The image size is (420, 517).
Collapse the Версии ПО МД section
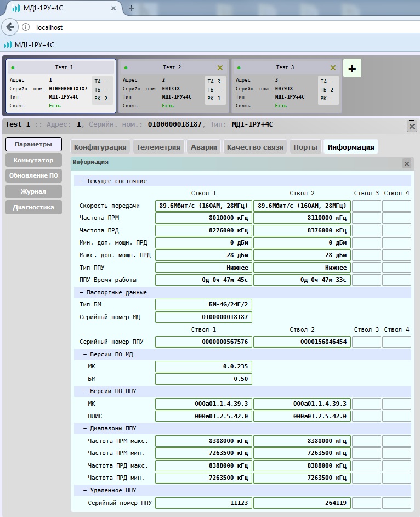tap(242, 354)
